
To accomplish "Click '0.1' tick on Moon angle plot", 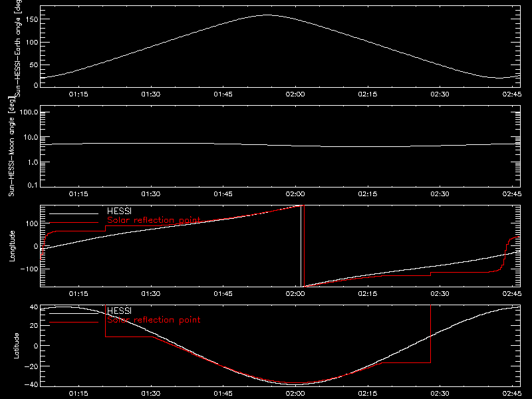I will pos(32,185).
